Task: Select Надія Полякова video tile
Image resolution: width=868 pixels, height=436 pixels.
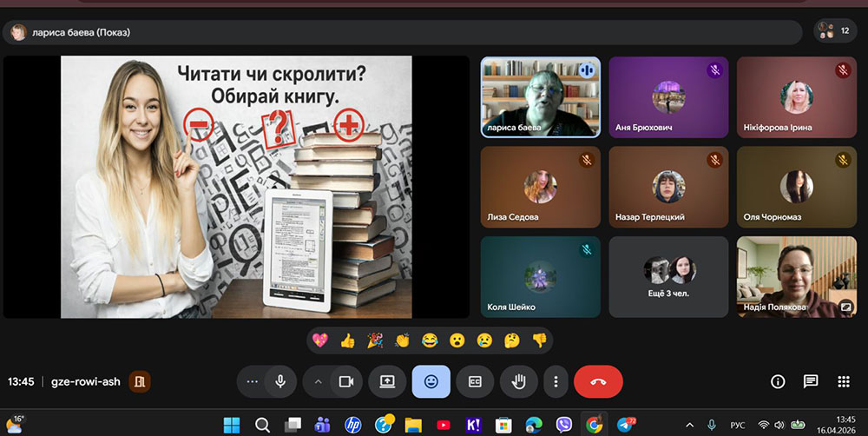Action: coord(796,276)
